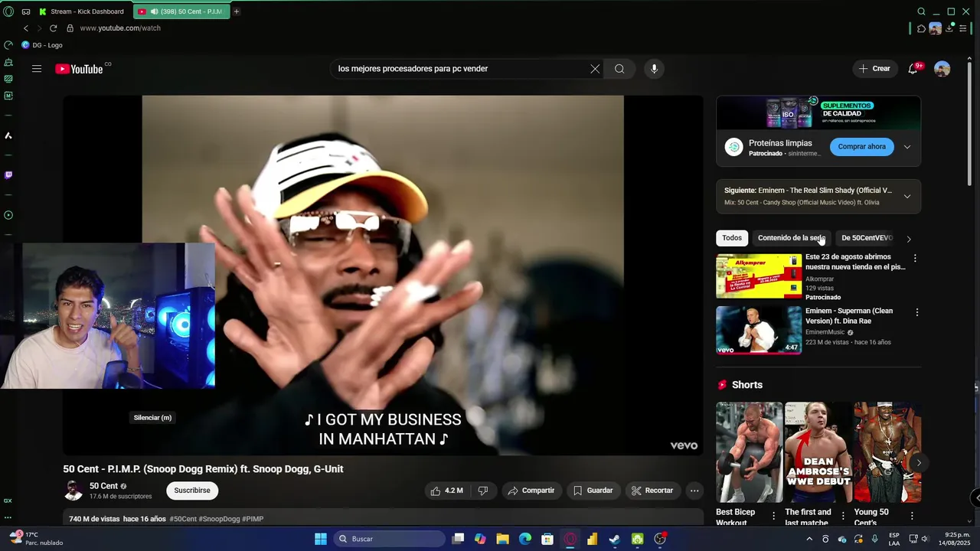This screenshot has width=980, height=551.
Task: Click Comprar ahora on the ad
Action: [x=861, y=147]
